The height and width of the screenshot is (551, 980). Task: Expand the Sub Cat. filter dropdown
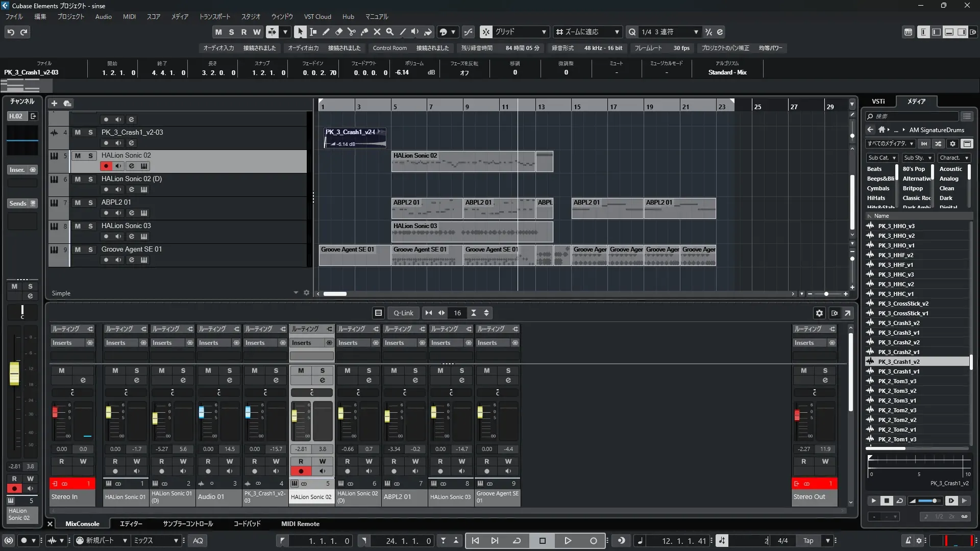click(881, 158)
